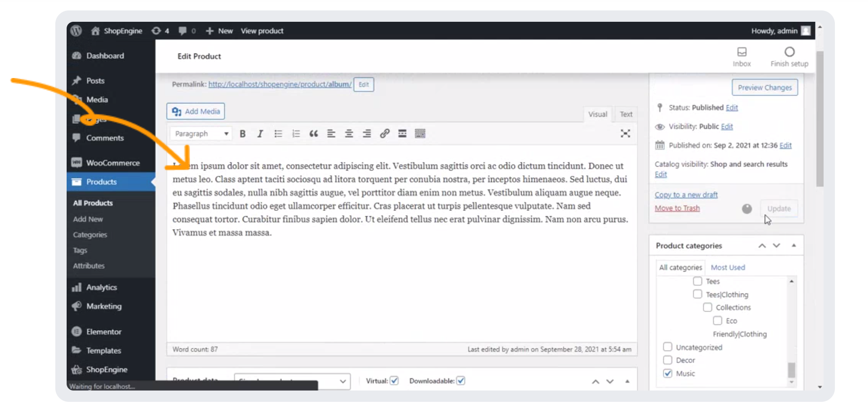Insert Read More tag
868x415 pixels.
pos(402,134)
